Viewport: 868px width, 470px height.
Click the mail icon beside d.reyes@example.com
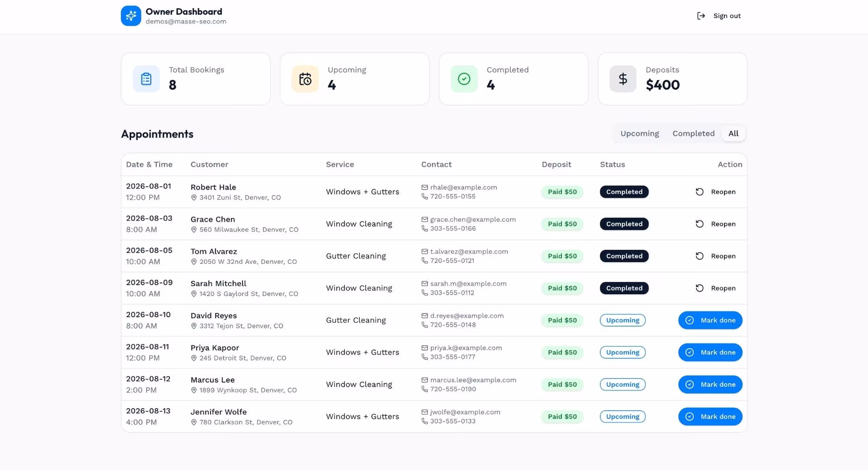coord(425,315)
